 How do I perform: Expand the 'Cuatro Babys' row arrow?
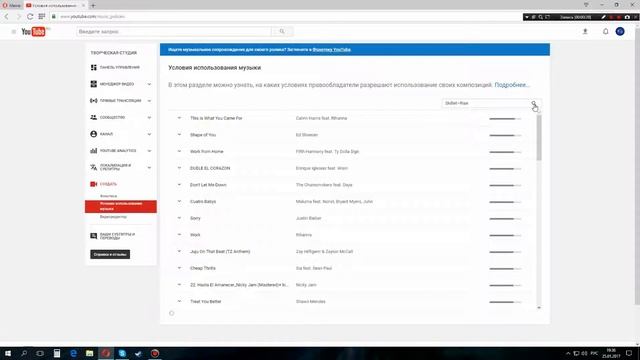tap(179, 202)
